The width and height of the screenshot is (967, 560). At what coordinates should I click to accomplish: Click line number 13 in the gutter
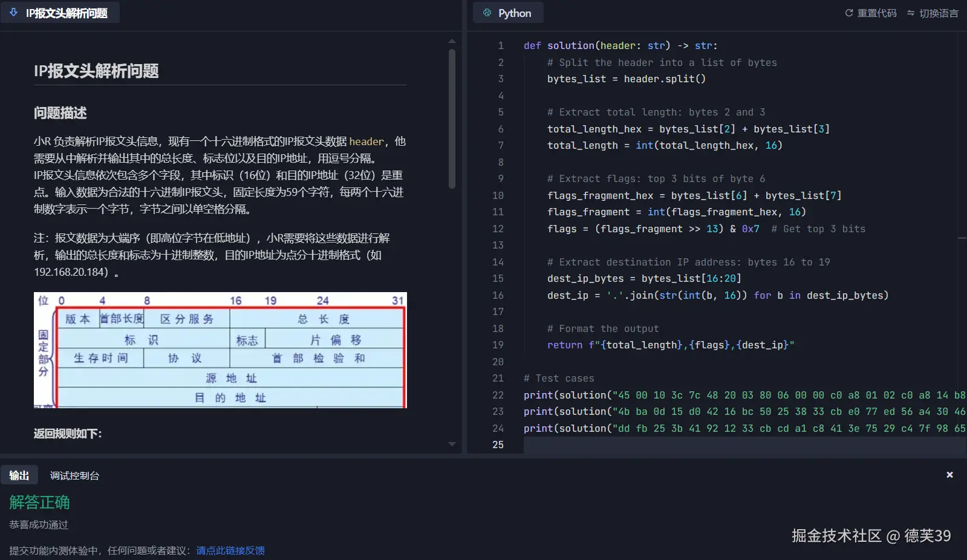(x=498, y=245)
